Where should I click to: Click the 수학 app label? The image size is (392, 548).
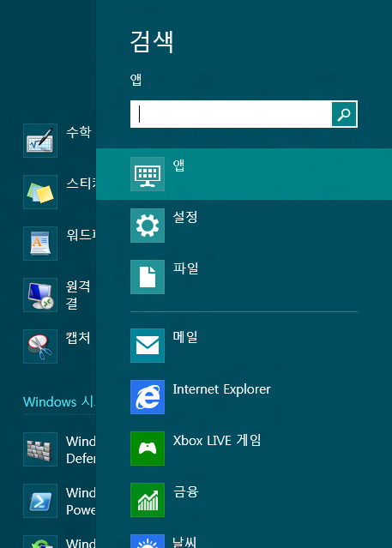point(79,132)
